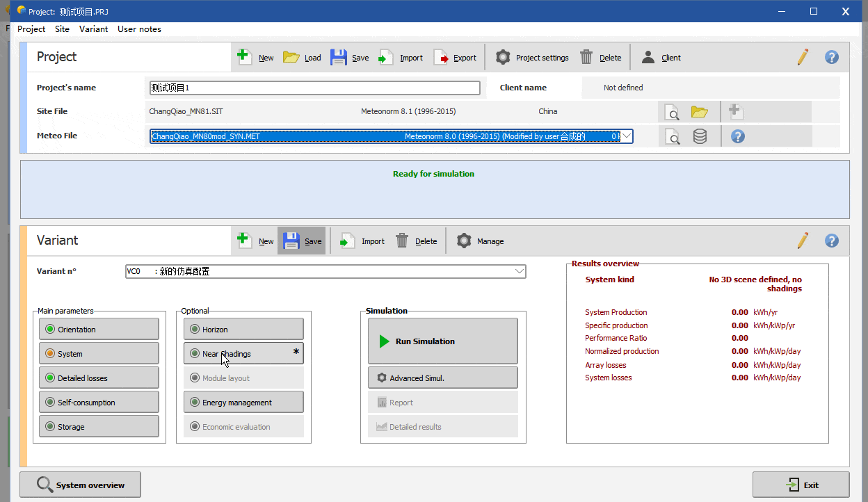Image resolution: width=868 pixels, height=502 pixels.
Task: Click the Near Shadings button
Action: (243, 353)
